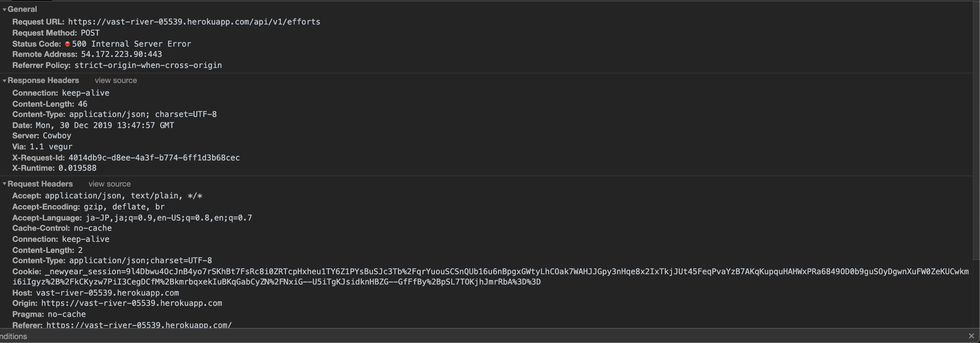Collapse the General section triangle
980x343 pixels.
click(x=4, y=9)
